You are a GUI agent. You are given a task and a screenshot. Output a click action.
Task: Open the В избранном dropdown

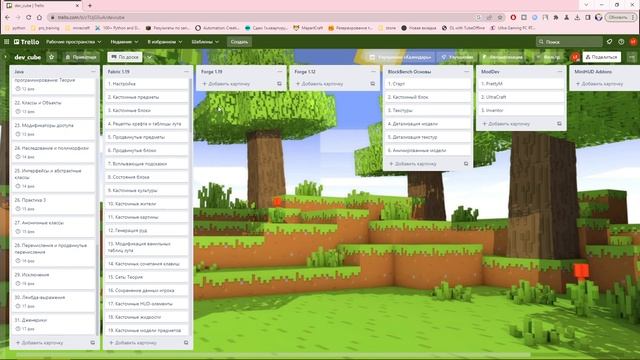tap(164, 42)
